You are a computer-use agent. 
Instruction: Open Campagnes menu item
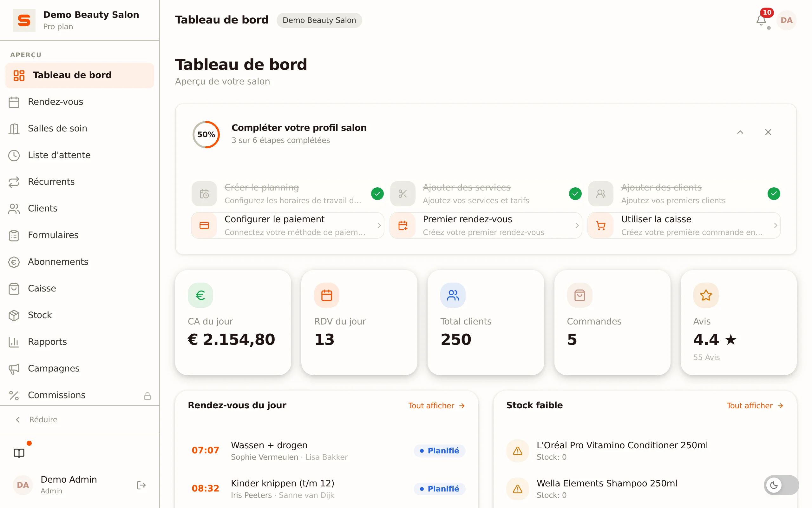[80, 369]
